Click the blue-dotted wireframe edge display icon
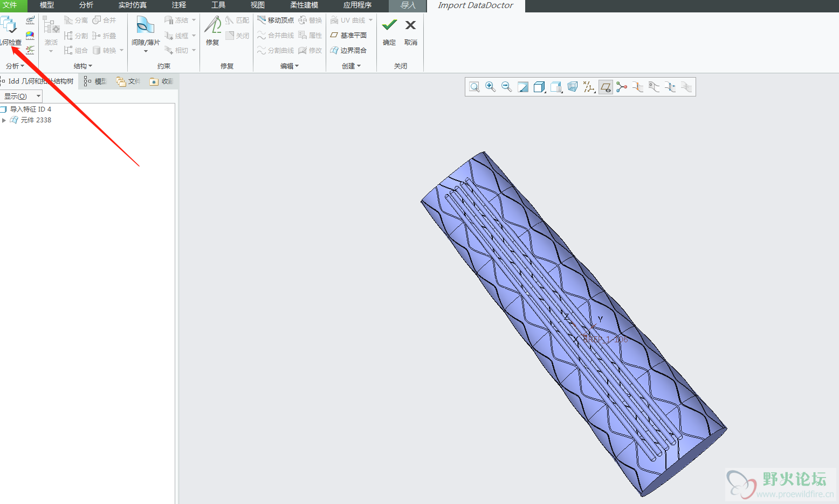 point(670,87)
